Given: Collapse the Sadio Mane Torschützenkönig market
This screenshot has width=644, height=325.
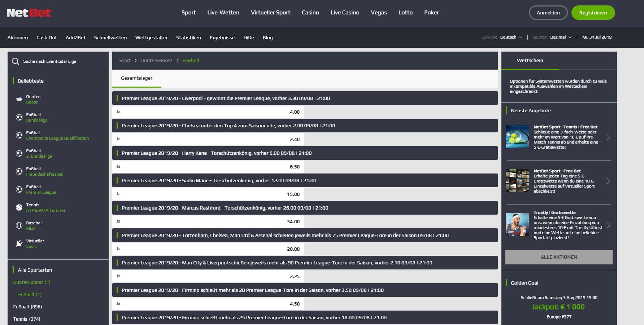Looking at the screenshot, I should [305, 180].
